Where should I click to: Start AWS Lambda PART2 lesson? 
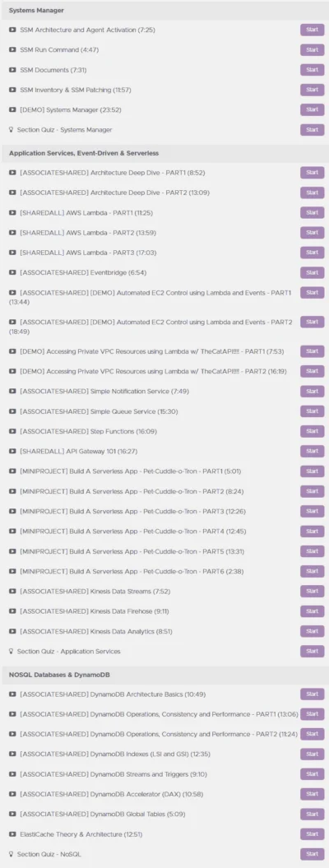[312, 233]
